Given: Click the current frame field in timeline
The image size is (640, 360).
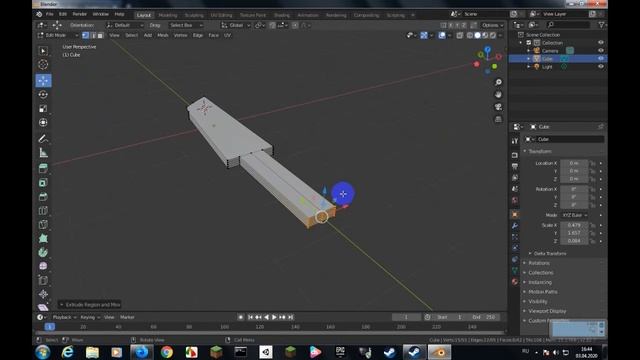Looking at the screenshot, I should 406,317.
